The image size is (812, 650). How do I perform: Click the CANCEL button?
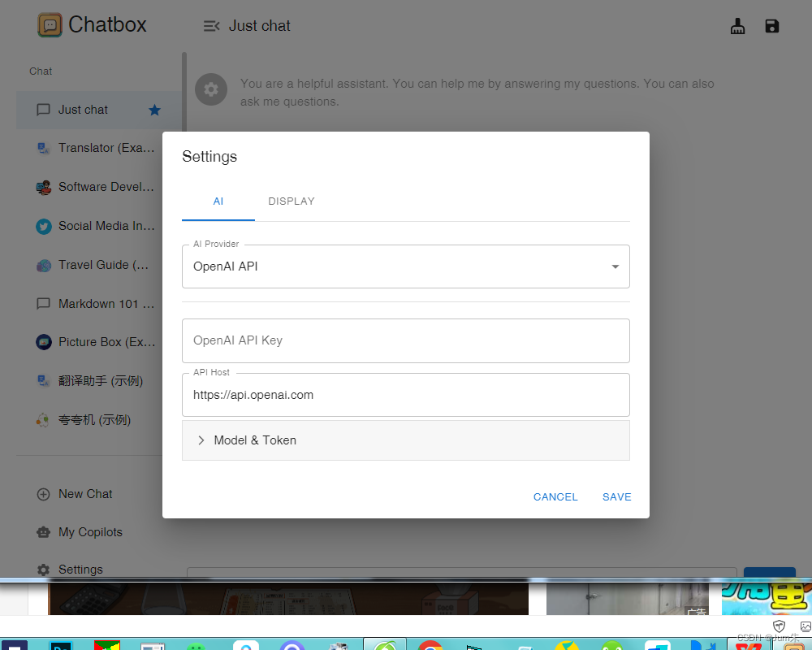click(555, 497)
